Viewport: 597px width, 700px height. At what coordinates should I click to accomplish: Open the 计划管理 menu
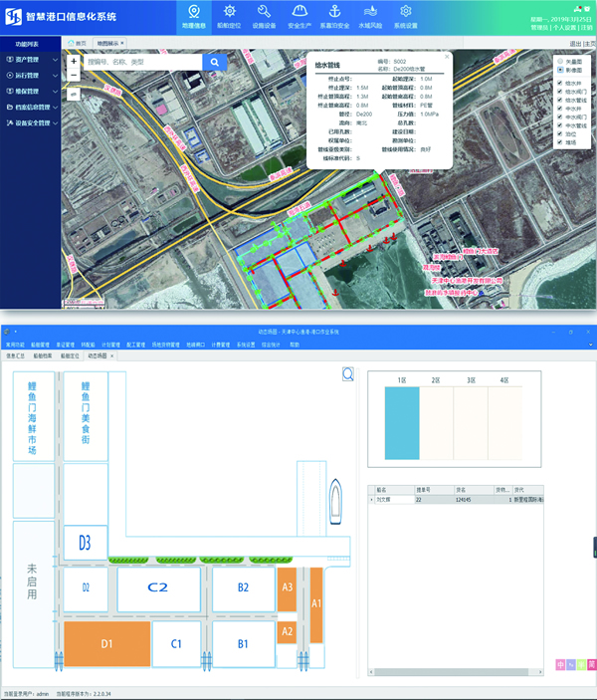(110, 345)
